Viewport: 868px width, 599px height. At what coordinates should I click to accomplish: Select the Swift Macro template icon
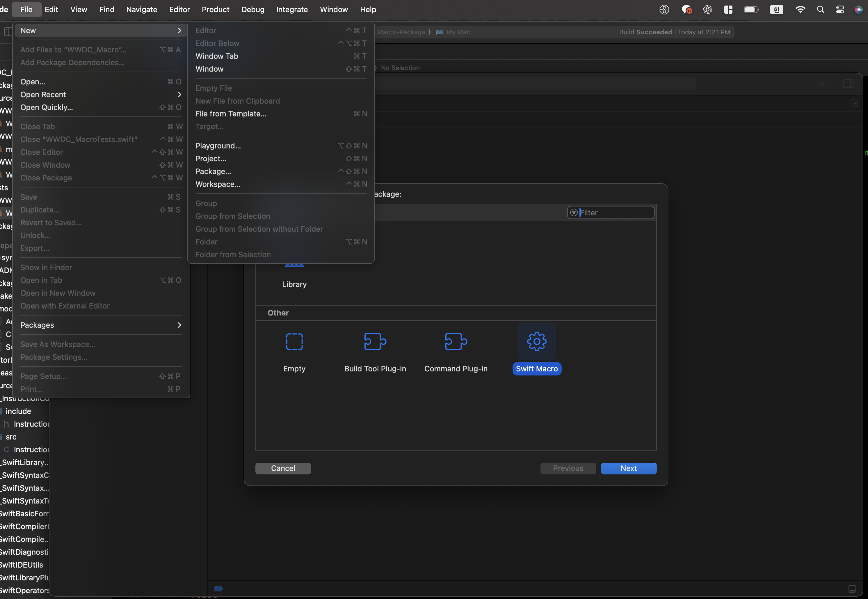(536, 341)
